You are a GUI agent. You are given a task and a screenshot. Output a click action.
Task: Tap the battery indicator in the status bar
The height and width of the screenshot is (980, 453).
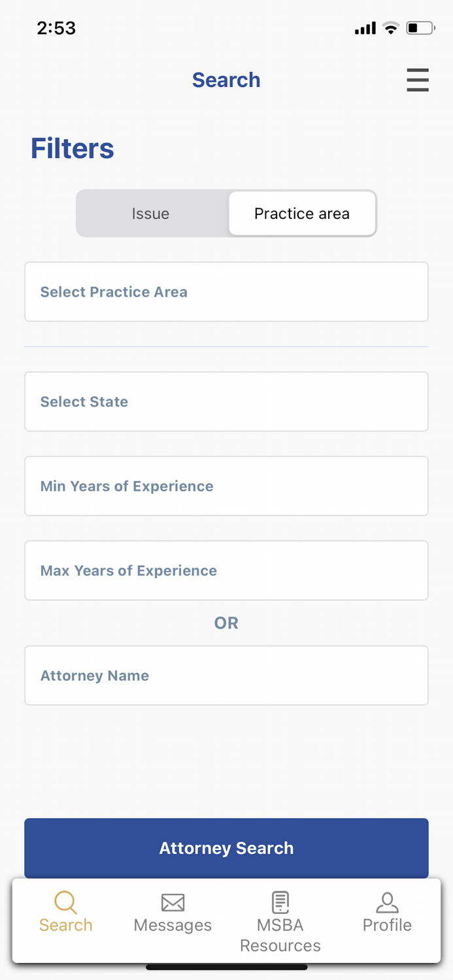point(419,27)
